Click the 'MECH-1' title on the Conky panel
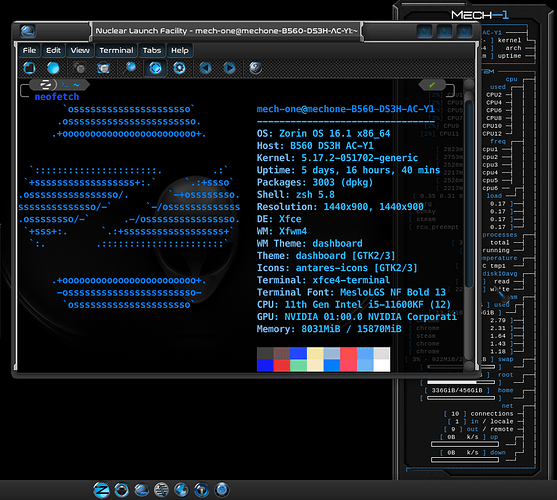 [x=480, y=15]
